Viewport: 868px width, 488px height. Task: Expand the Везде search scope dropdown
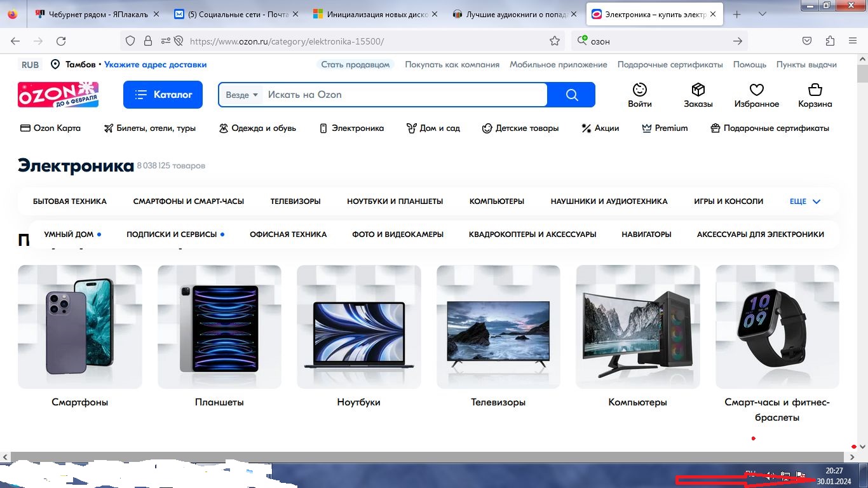pyautogui.click(x=242, y=95)
